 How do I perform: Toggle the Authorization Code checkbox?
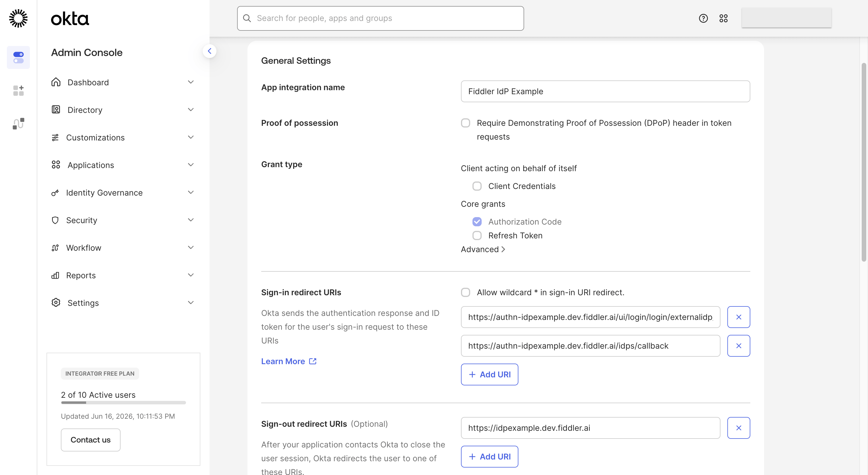point(477,221)
